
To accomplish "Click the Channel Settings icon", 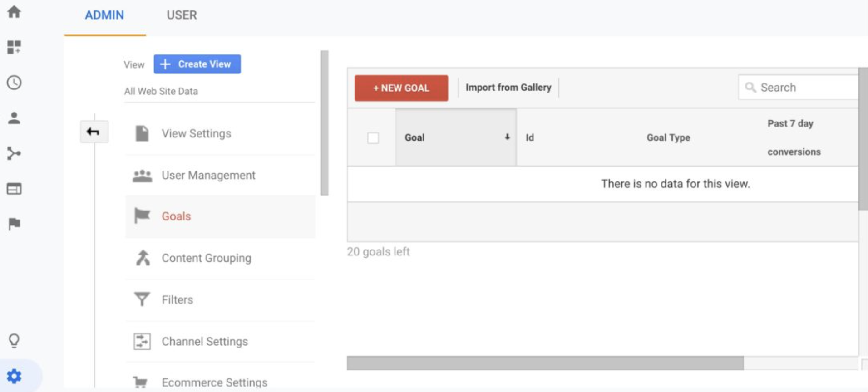I will point(142,341).
